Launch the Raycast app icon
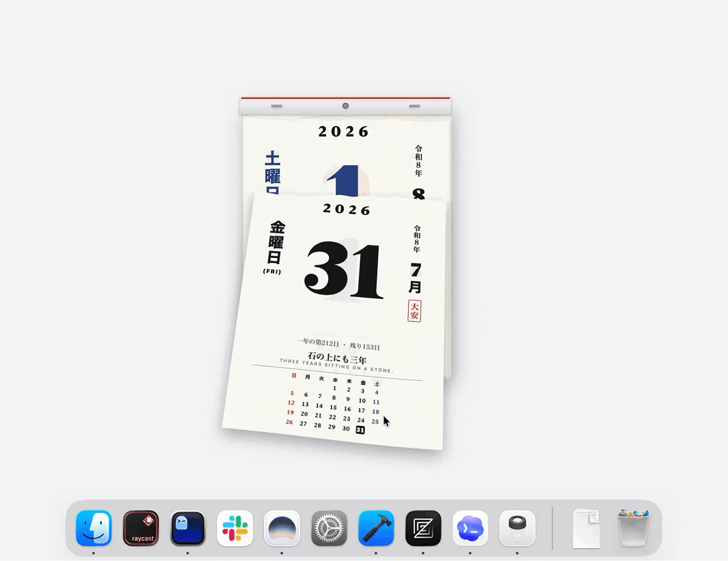The height and width of the screenshot is (561, 728). click(x=141, y=528)
